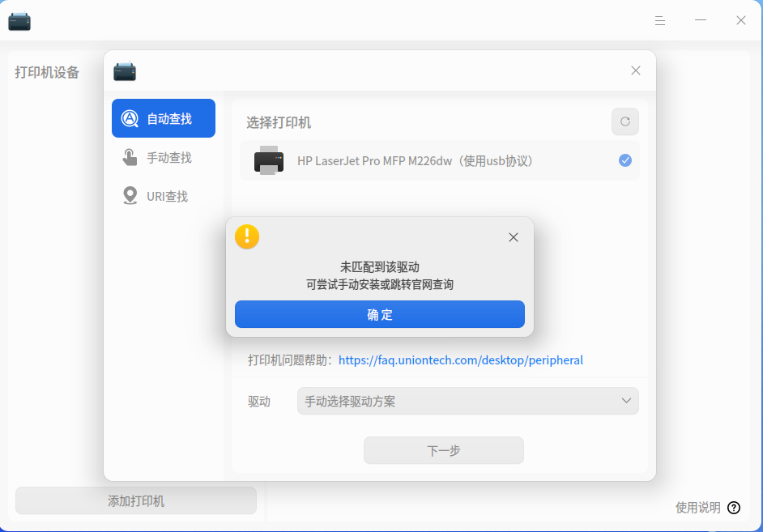Click the 未匹配到该驱动 message text
763x532 pixels.
[380, 267]
